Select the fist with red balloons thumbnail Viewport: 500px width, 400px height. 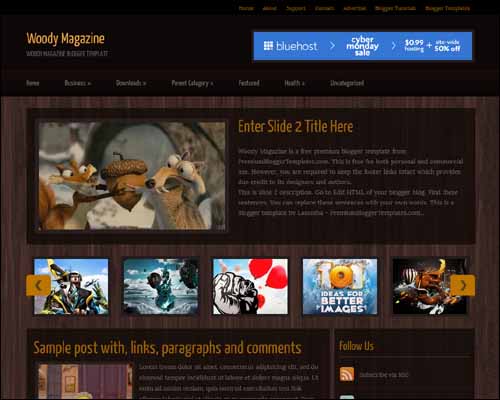pyautogui.click(x=250, y=286)
